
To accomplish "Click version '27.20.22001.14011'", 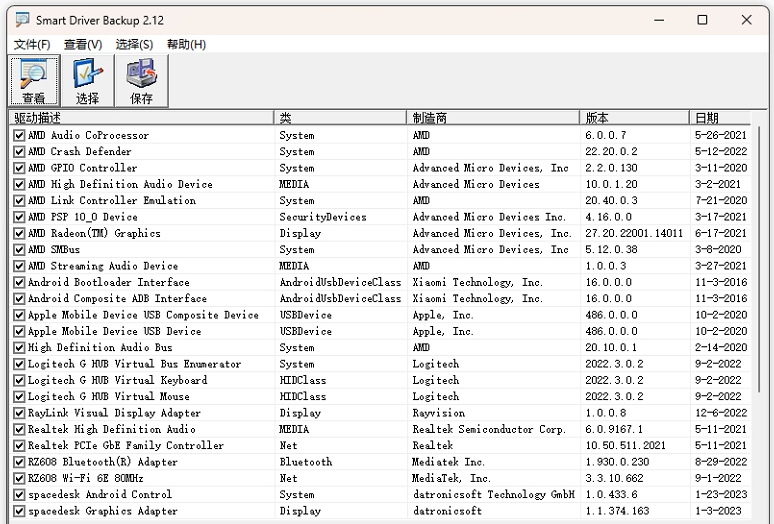I will tap(634, 233).
